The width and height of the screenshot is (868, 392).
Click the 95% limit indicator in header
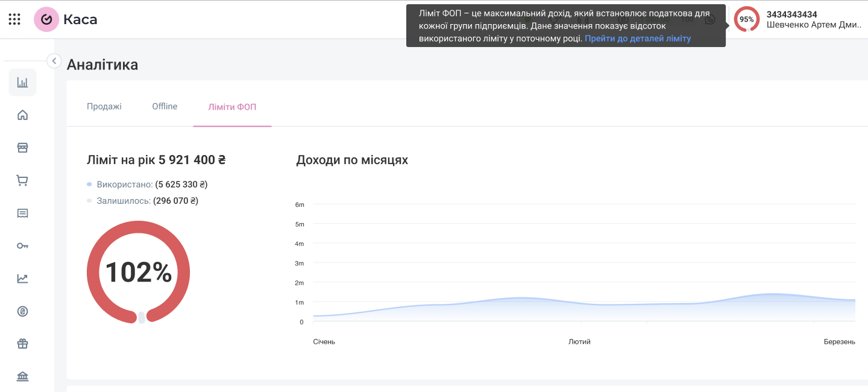click(746, 19)
